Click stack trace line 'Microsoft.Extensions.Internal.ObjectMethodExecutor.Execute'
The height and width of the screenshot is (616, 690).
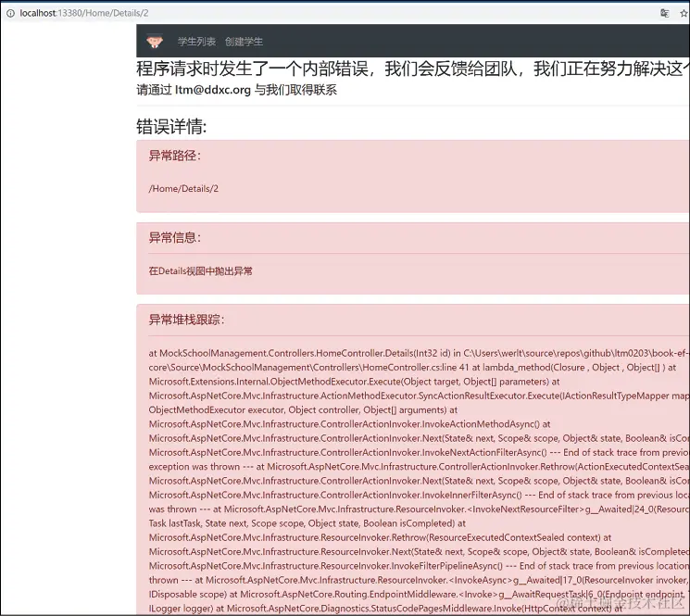click(x=354, y=382)
